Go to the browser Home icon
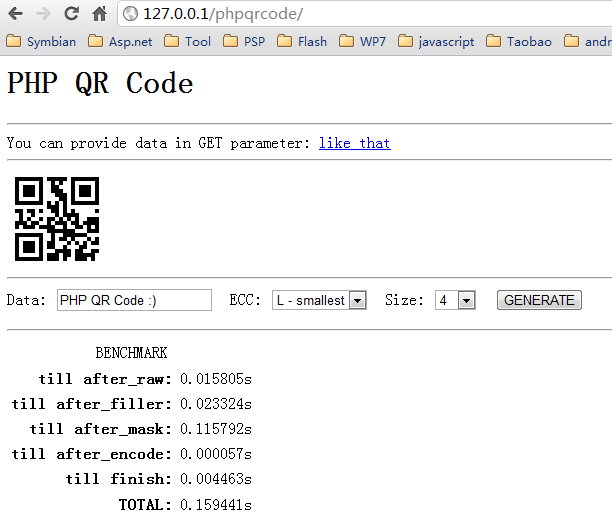This screenshot has width=612, height=532. pyautogui.click(x=99, y=14)
